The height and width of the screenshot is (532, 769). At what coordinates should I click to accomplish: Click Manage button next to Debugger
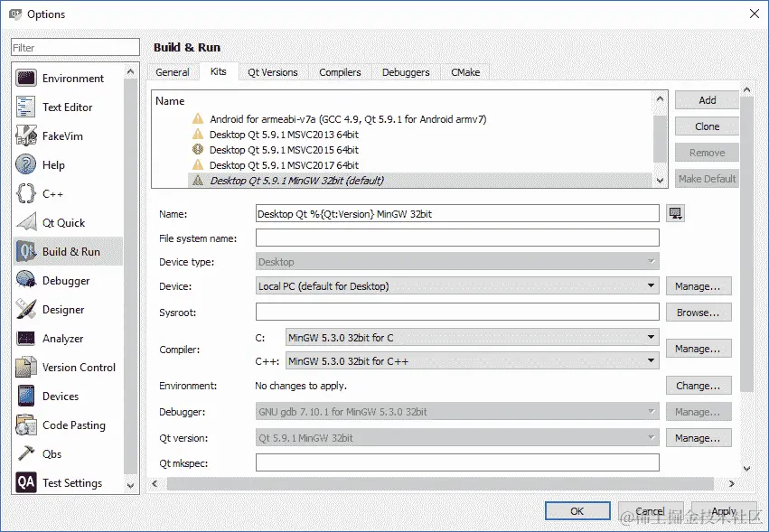699,412
